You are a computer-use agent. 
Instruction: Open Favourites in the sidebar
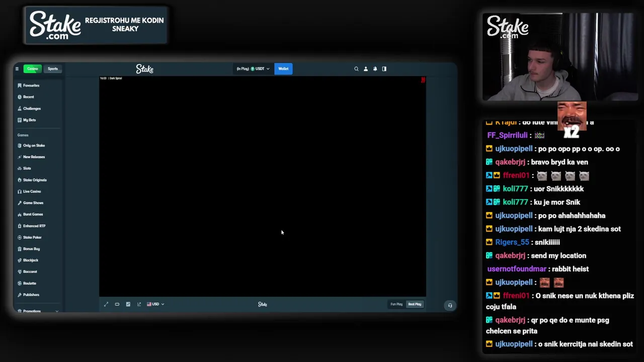point(38,85)
